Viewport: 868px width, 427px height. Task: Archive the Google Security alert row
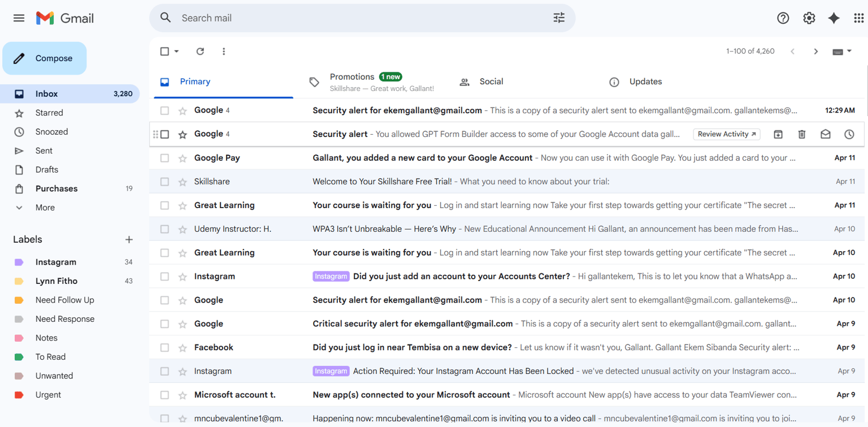point(778,135)
